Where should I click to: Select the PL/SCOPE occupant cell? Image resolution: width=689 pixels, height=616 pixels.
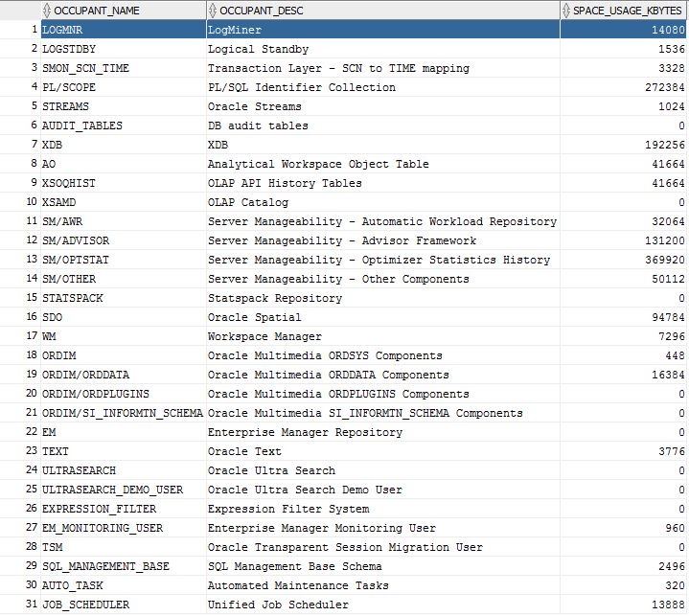pos(124,87)
